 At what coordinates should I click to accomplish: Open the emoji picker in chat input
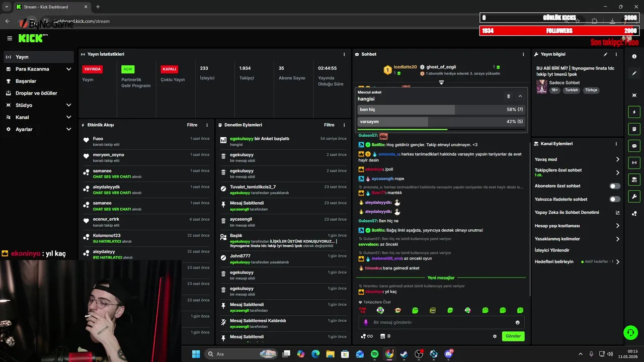518,322
